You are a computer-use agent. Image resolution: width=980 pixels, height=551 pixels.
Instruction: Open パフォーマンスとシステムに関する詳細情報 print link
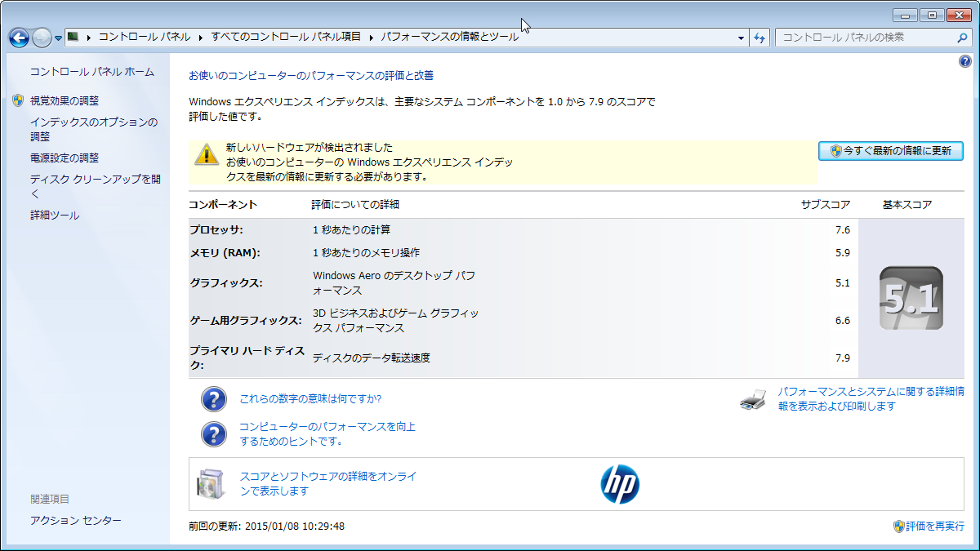click(871, 399)
